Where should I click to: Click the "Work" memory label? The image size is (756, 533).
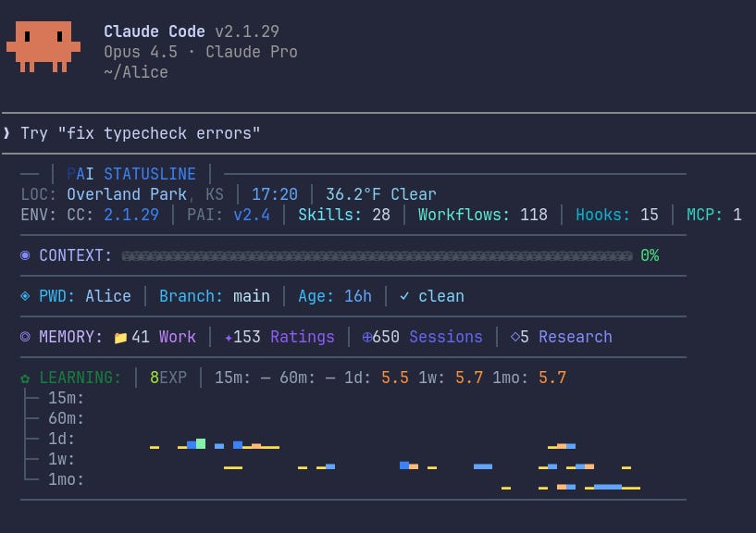pyautogui.click(x=178, y=337)
